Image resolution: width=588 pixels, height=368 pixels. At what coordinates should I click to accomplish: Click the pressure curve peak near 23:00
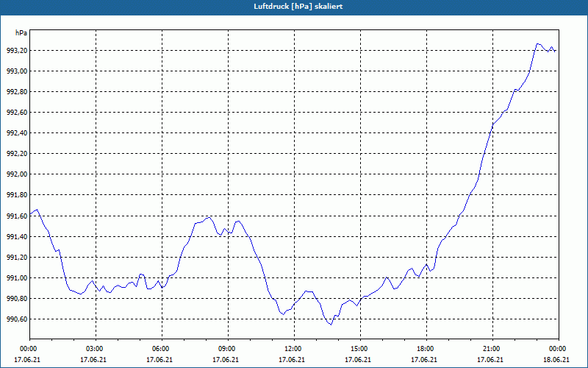537,44
